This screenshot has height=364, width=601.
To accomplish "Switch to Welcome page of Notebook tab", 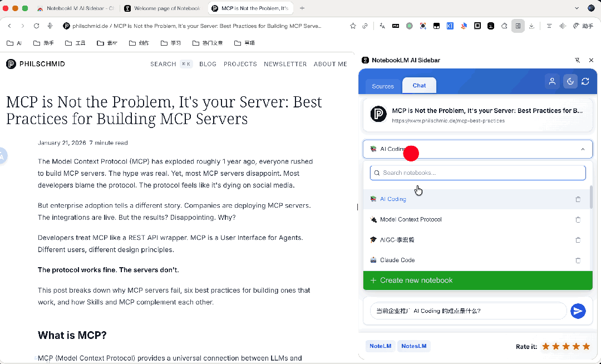I will 163,8.
